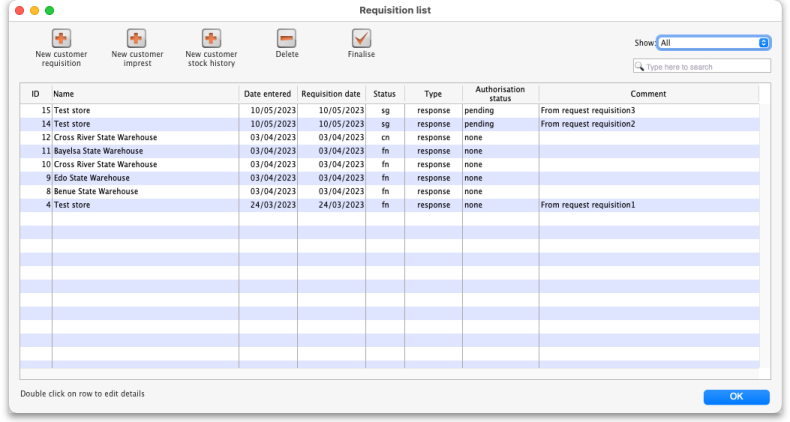Select Cross River State Warehouse row ID 12

tap(389, 137)
